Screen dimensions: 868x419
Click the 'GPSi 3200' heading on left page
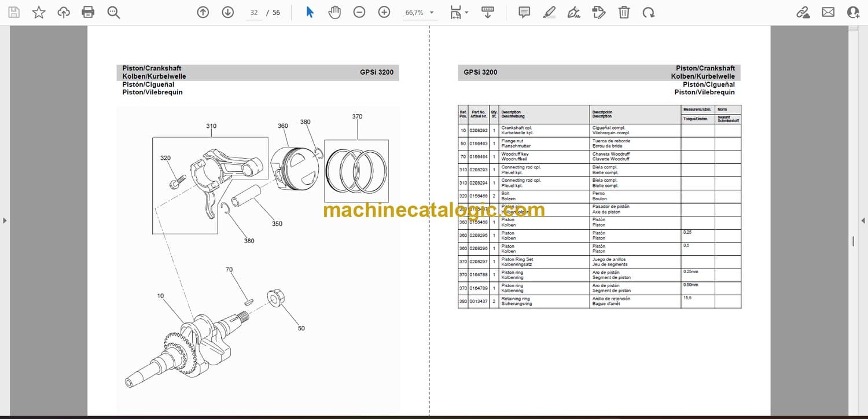tap(377, 72)
